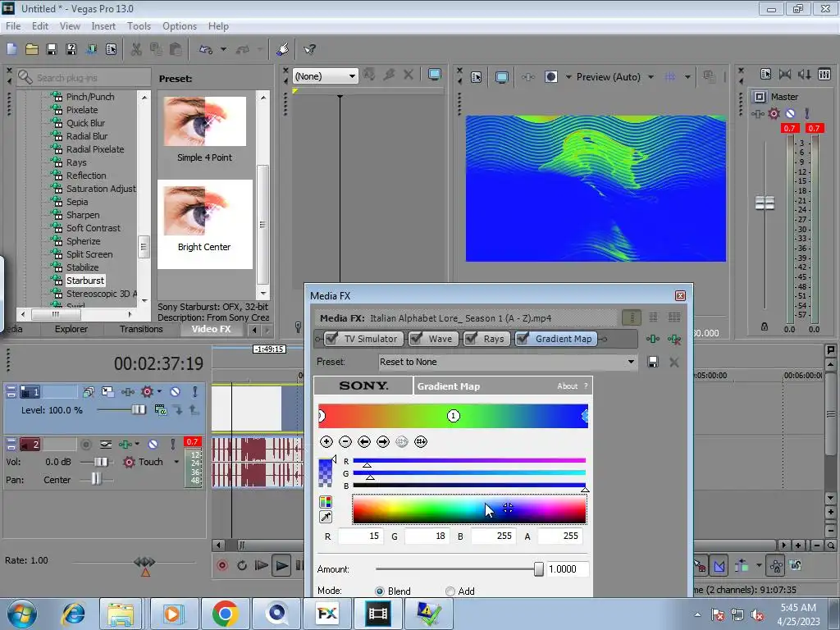Viewport: 840px width, 630px height.
Task: Open the overlays grid dropdown arrow in preview
Action: (687, 76)
